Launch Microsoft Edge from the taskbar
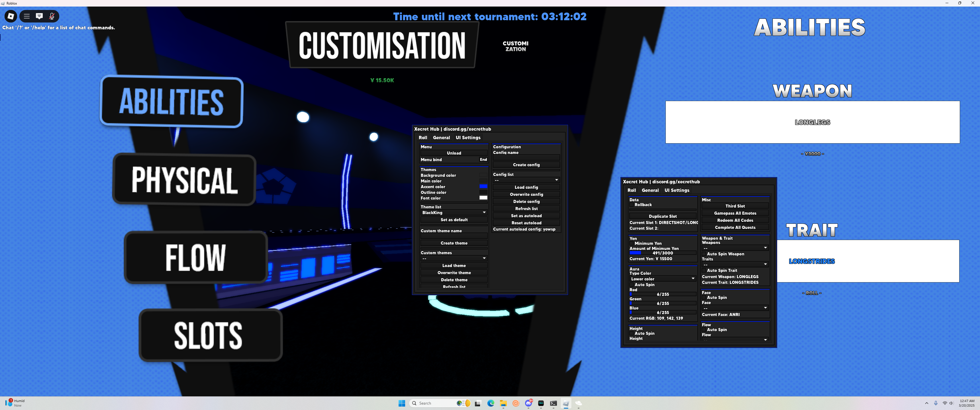The width and height of the screenshot is (980, 410). [491, 403]
